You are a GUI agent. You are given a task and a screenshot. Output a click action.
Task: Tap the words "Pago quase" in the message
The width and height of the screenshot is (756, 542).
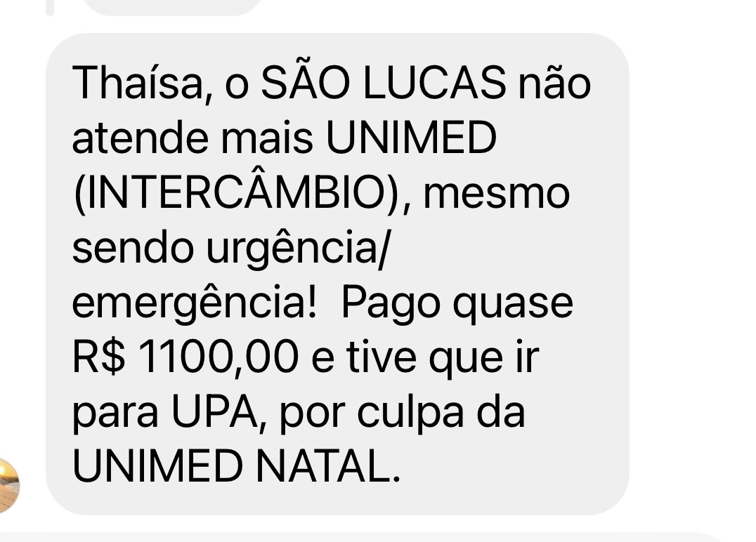pos(457,303)
